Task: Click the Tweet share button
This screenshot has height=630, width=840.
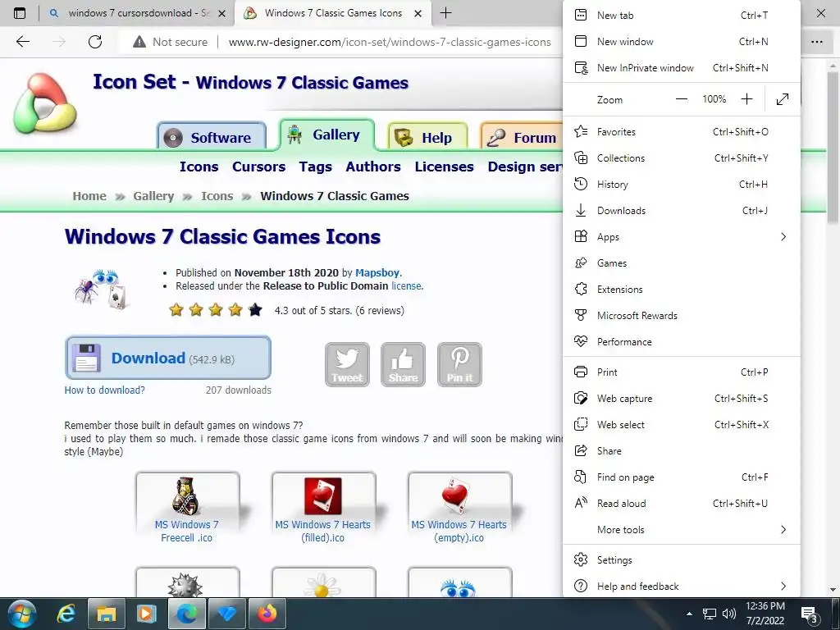Action: coord(347,364)
